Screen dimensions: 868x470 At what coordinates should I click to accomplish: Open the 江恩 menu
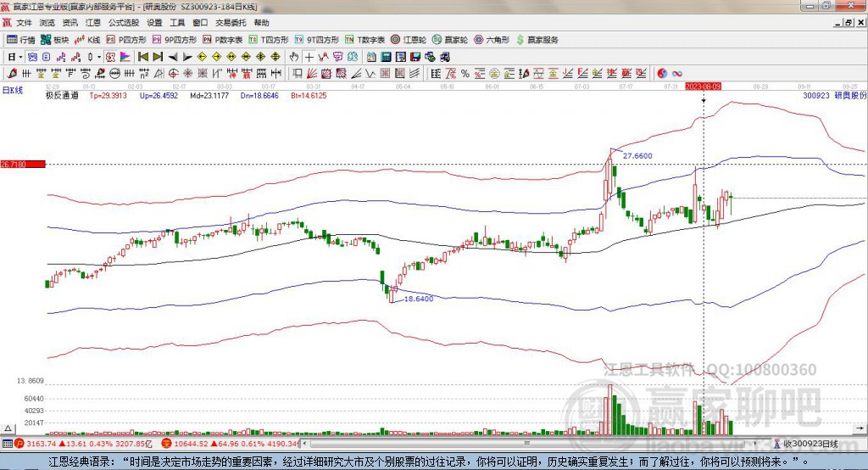tap(93, 23)
